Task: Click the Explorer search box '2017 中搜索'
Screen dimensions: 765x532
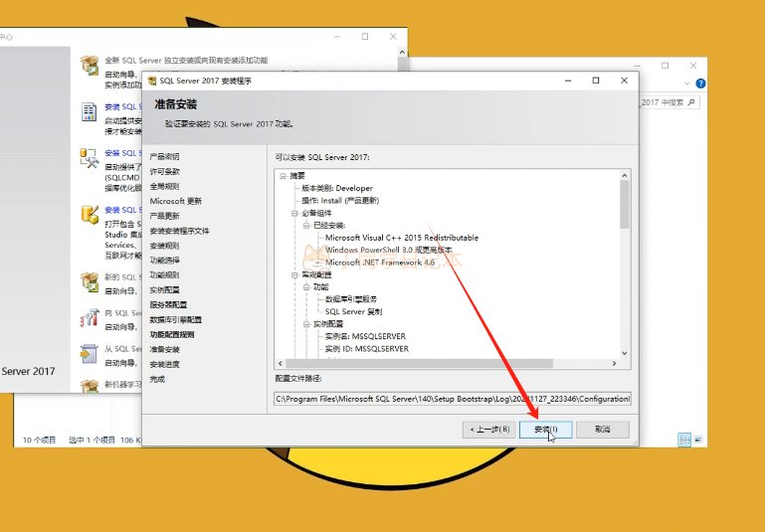Action: (x=669, y=102)
